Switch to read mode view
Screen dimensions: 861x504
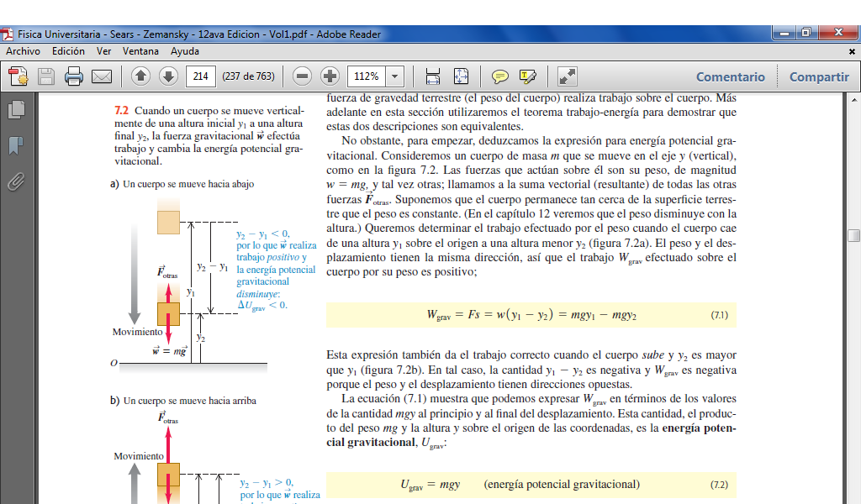[568, 76]
